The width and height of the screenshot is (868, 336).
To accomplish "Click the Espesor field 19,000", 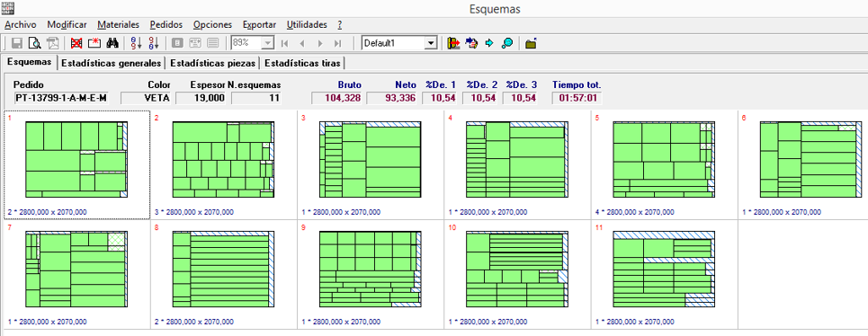I will [201, 98].
